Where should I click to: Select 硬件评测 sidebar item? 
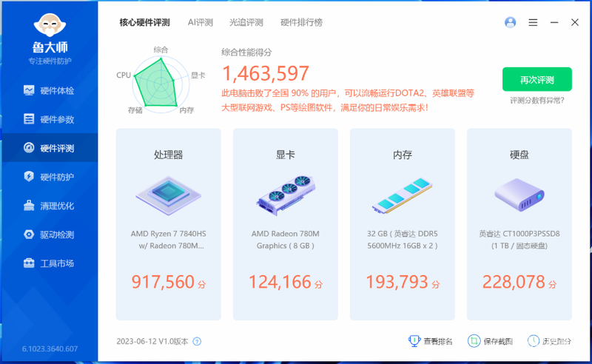[x=49, y=148]
